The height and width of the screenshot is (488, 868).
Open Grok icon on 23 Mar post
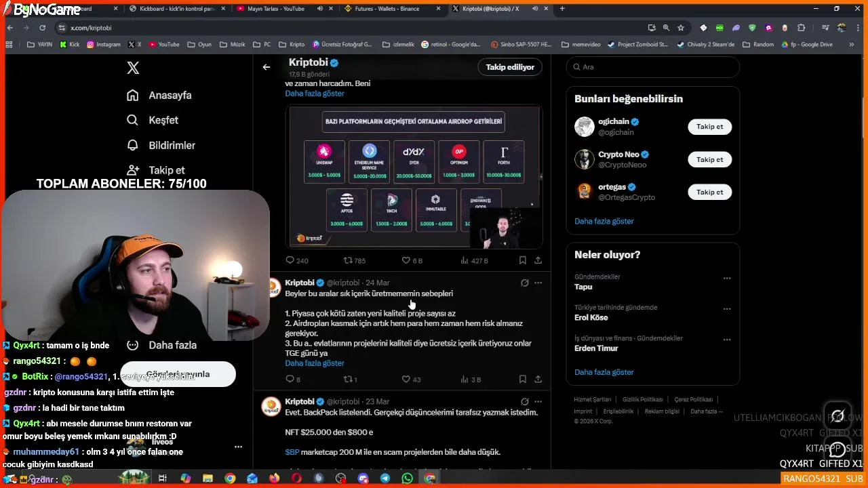pyautogui.click(x=524, y=401)
